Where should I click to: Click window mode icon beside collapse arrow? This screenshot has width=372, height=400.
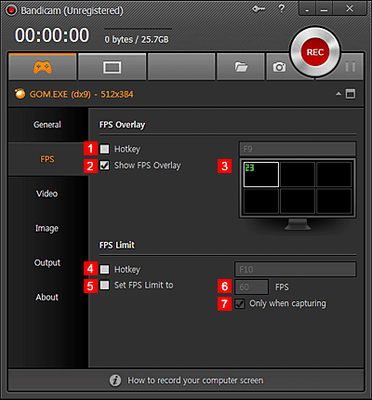coord(350,94)
